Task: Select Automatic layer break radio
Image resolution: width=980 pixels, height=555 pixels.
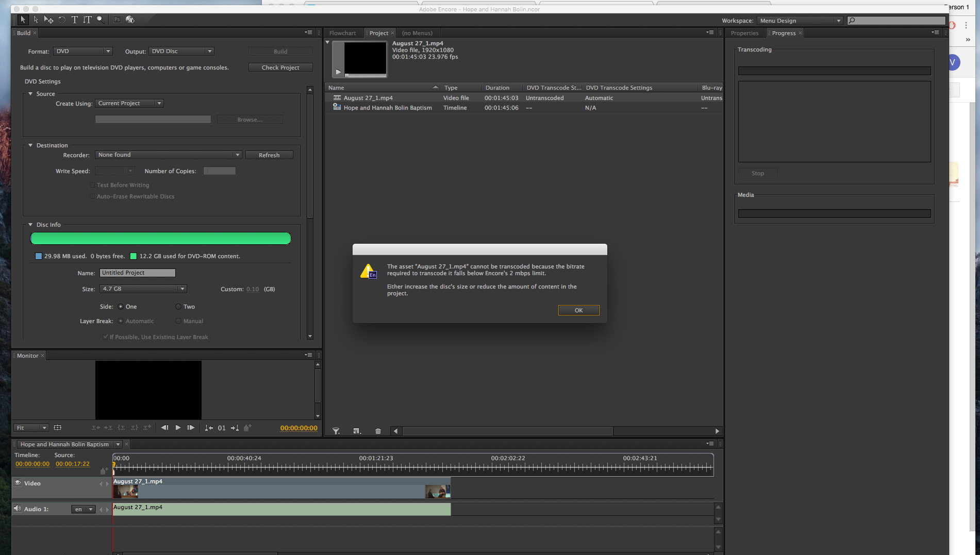Action: click(121, 321)
